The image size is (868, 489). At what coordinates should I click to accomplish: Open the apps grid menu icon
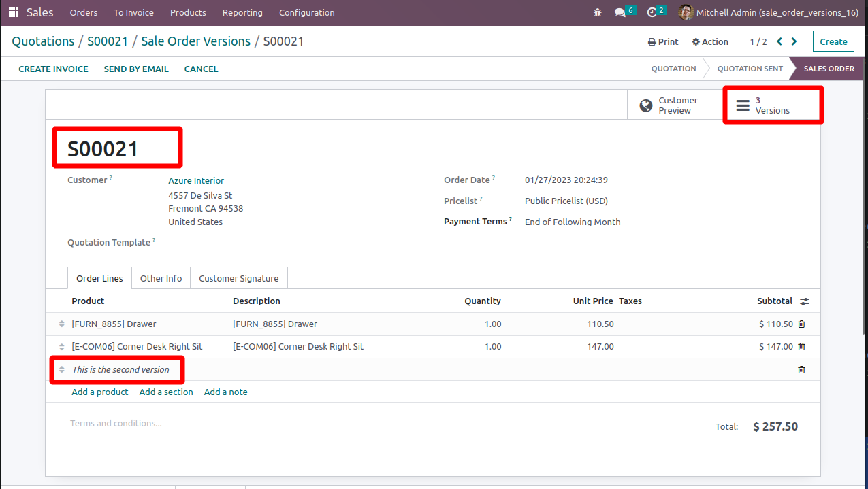tap(14, 12)
